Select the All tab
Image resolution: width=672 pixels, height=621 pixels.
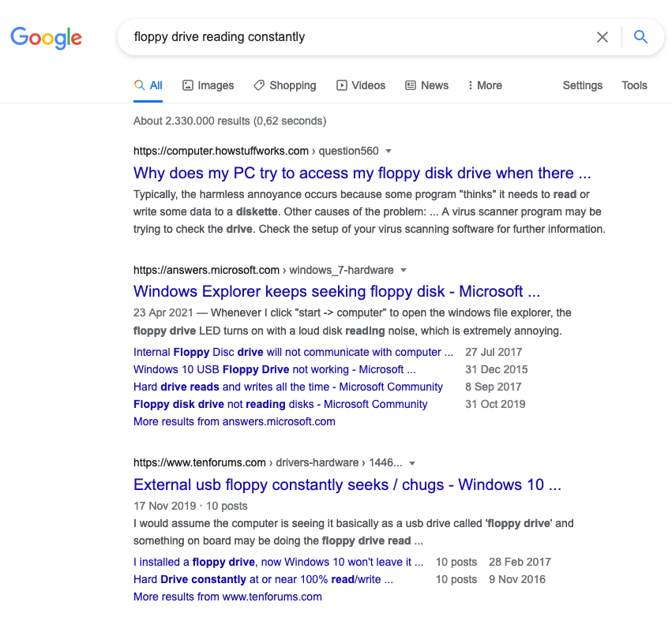[x=148, y=86]
